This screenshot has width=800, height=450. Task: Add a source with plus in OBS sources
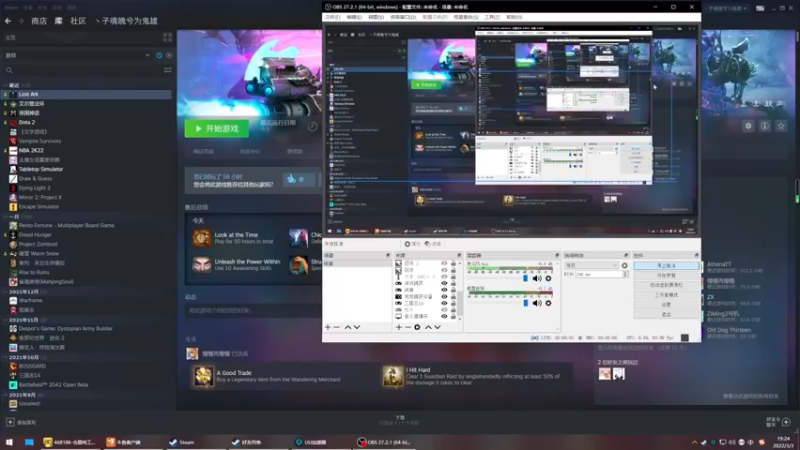click(398, 327)
